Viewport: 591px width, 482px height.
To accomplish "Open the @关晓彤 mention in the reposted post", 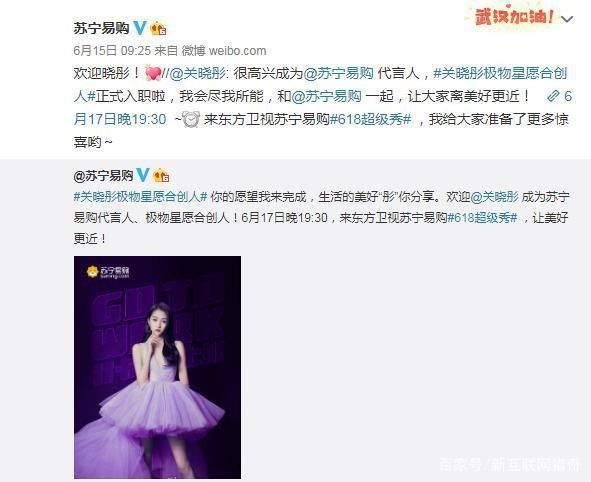I will coord(495,197).
